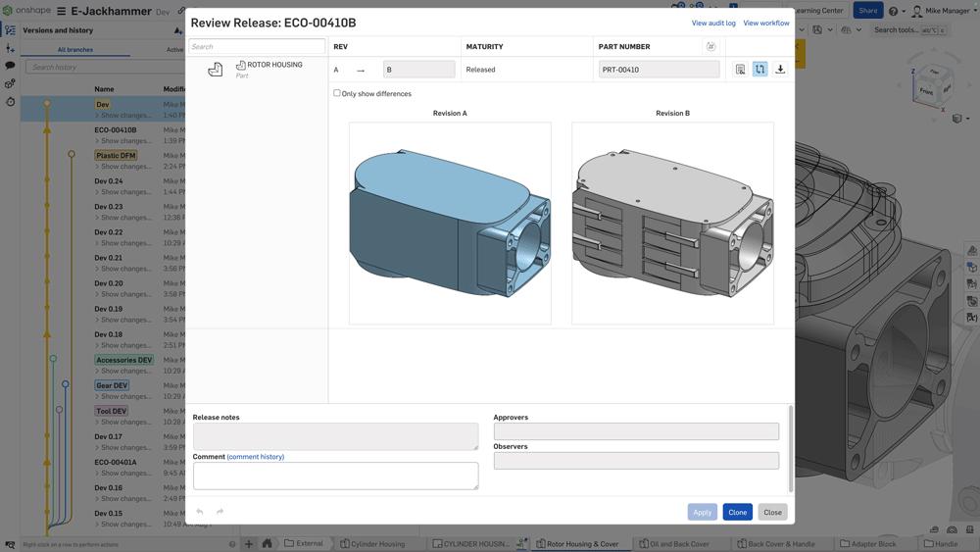Click the insert new tab plus icon
The width and height of the screenshot is (980, 552).
pyautogui.click(x=249, y=543)
